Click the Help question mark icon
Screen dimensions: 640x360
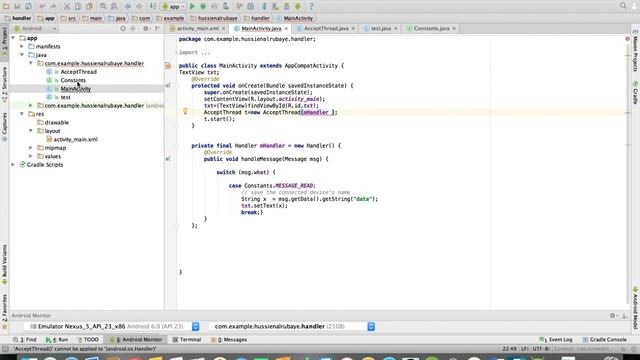[x=311, y=6]
